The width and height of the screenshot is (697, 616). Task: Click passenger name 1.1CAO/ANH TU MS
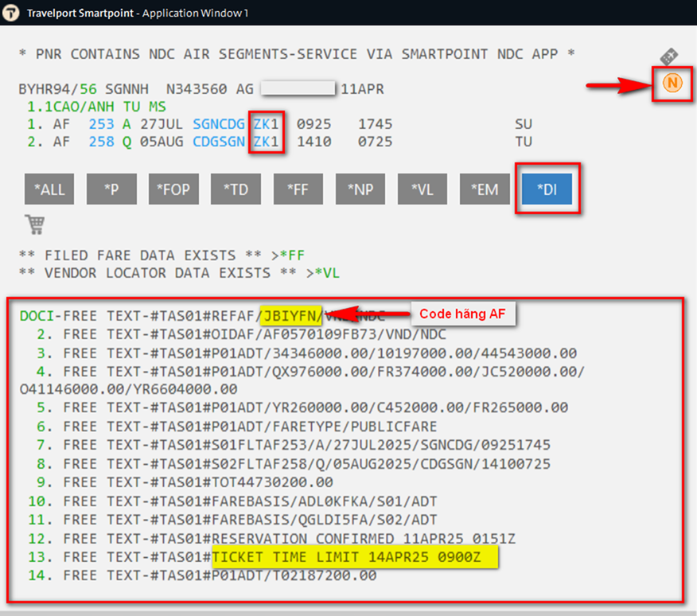(96, 107)
